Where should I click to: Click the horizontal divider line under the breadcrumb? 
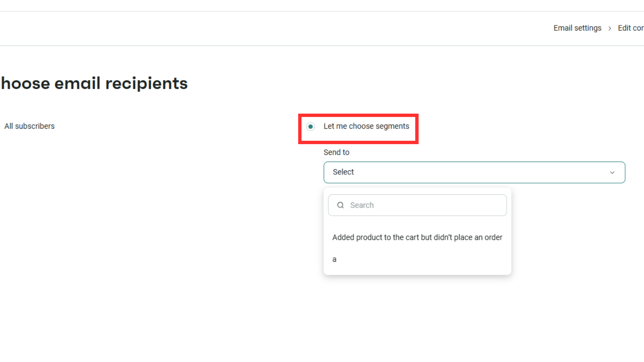322,46
